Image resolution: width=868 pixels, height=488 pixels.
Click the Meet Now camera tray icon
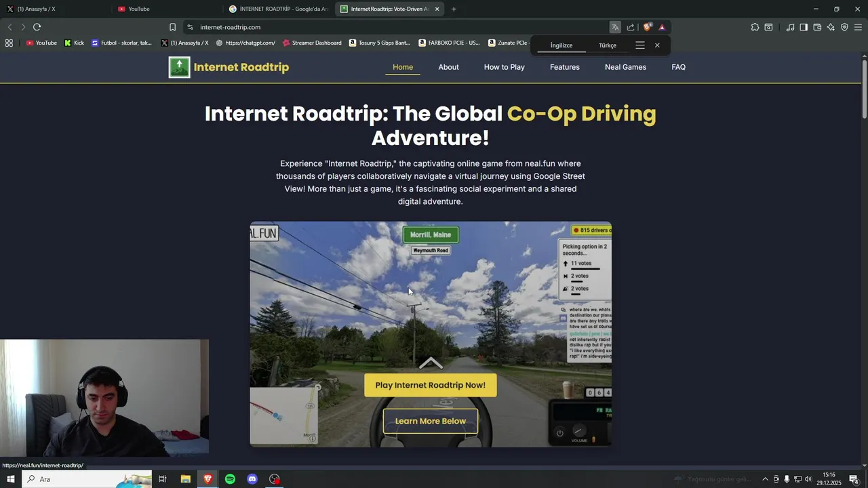pyautogui.click(x=776, y=479)
